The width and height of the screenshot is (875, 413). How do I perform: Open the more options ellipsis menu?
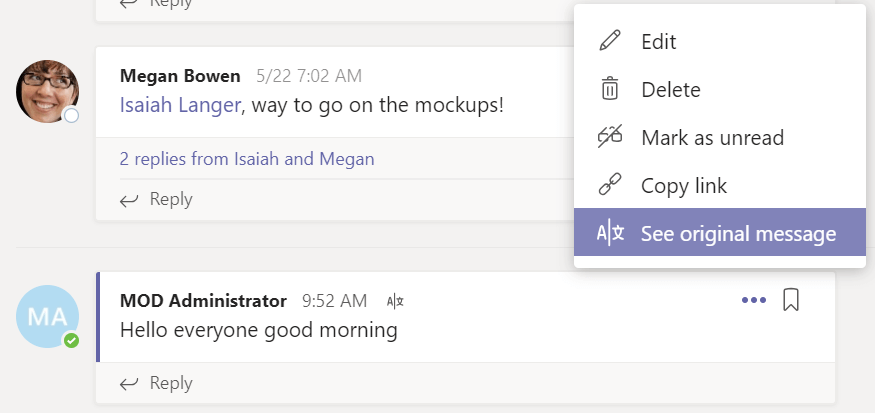tap(754, 300)
